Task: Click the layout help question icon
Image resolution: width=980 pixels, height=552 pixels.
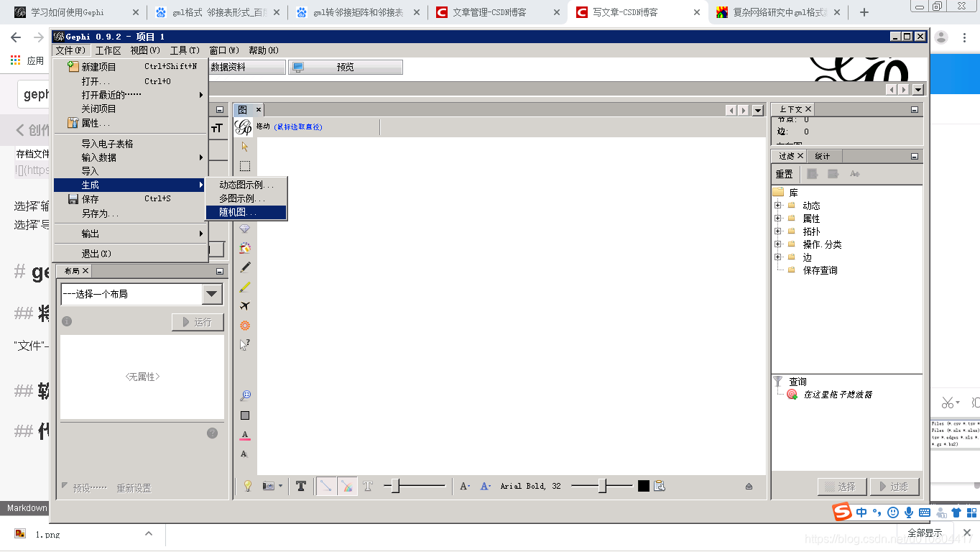Action: (x=212, y=433)
